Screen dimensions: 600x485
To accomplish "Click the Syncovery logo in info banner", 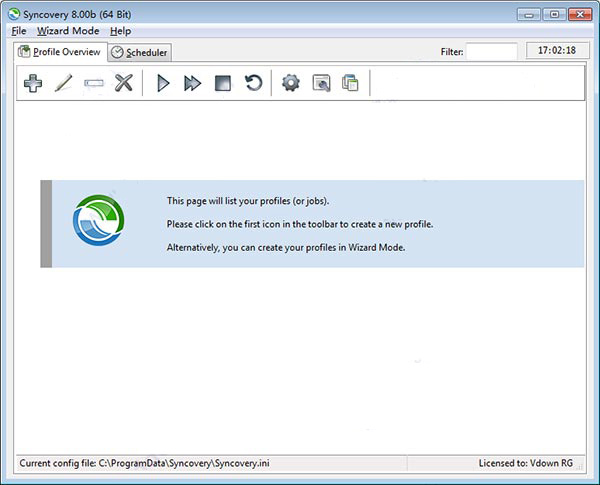I will [x=99, y=220].
